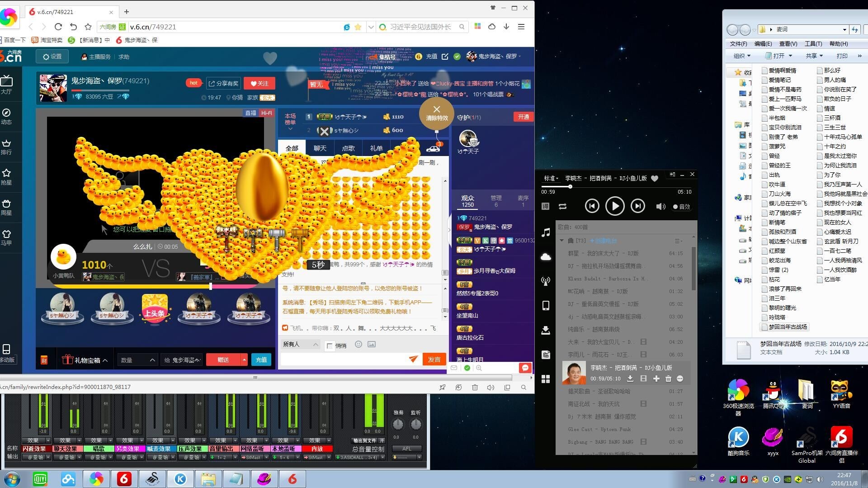
Task: Open the 标准 mode dropdown in music player
Action: point(551,178)
